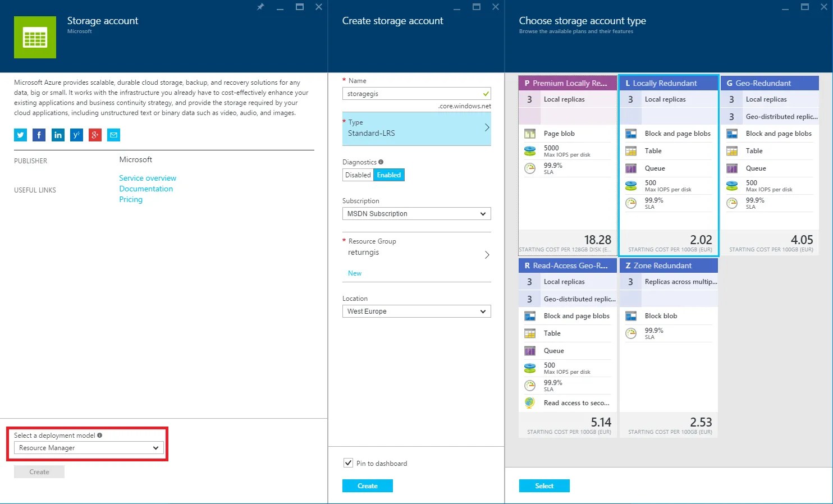
Task: Choose the Zone Redundant plan header
Action: point(669,265)
